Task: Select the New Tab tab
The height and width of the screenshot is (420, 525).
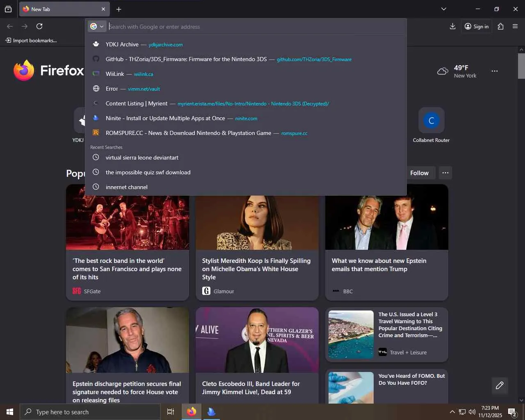Action: point(64,9)
